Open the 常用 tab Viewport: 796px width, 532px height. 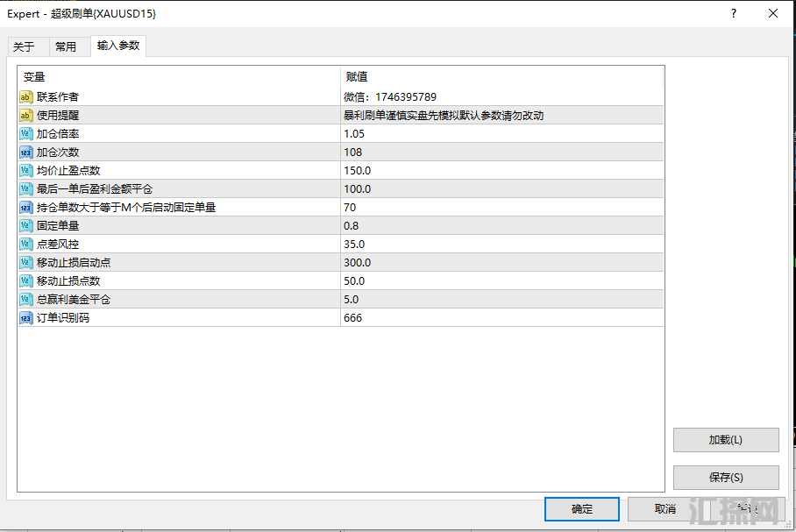point(66,47)
